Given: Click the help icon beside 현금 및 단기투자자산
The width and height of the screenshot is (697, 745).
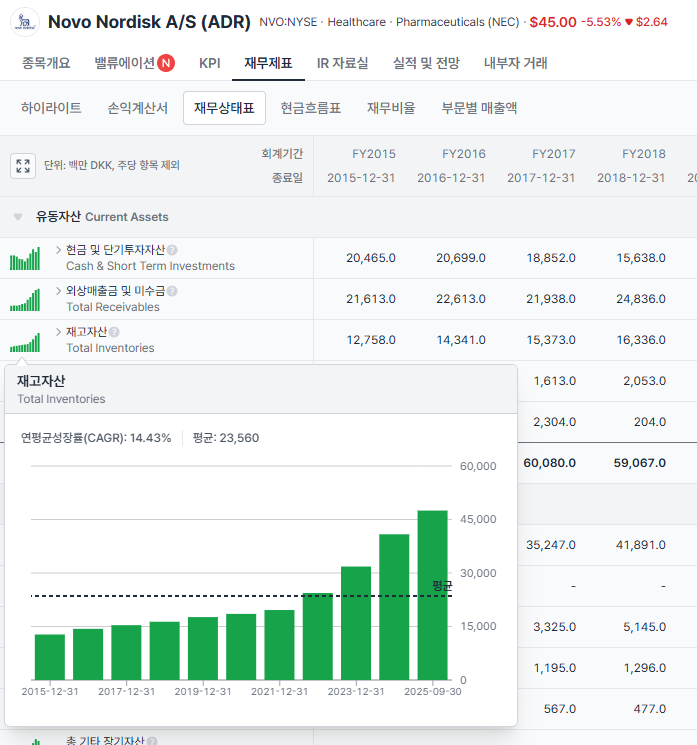Looking at the screenshot, I should click(x=172, y=250).
